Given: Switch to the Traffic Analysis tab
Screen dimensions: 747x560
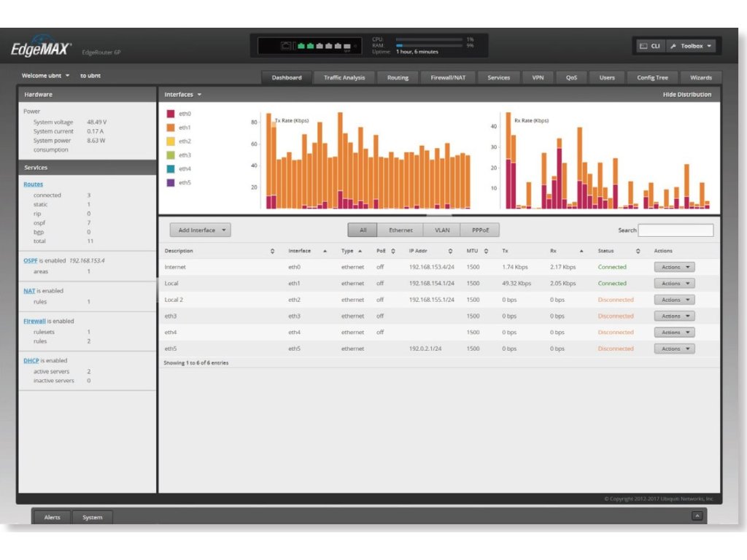Looking at the screenshot, I should click(x=344, y=77).
